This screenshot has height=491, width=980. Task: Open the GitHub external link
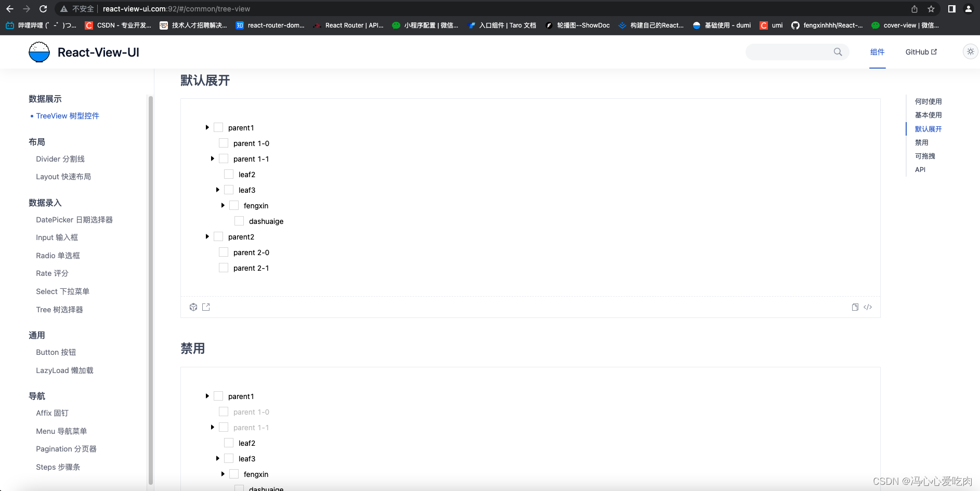921,52
